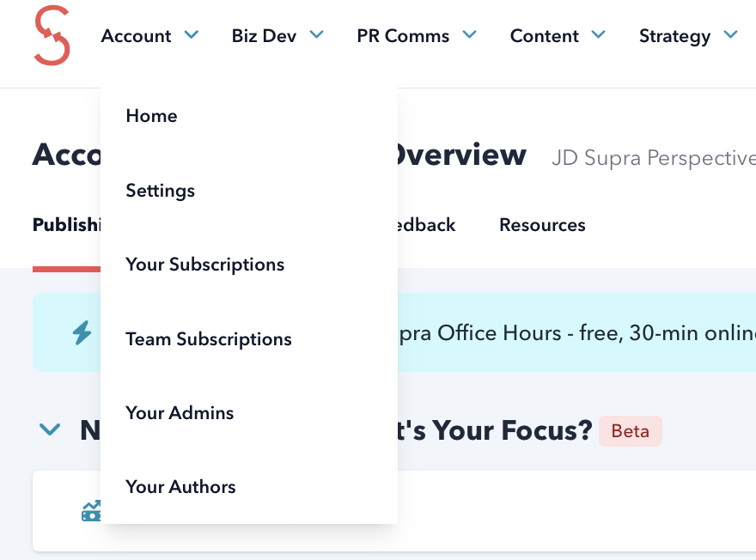This screenshot has height=560, width=756.
Task: Click the chart icon in focus card
Action: (x=91, y=512)
